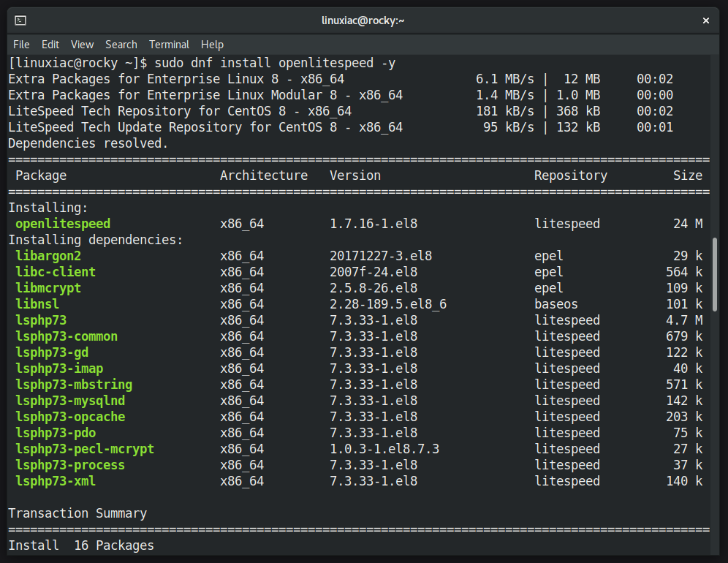This screenshot has width=728, height=563.
Task: Click the Extra Packages Linux Modular 8 line
Action: 341,95
